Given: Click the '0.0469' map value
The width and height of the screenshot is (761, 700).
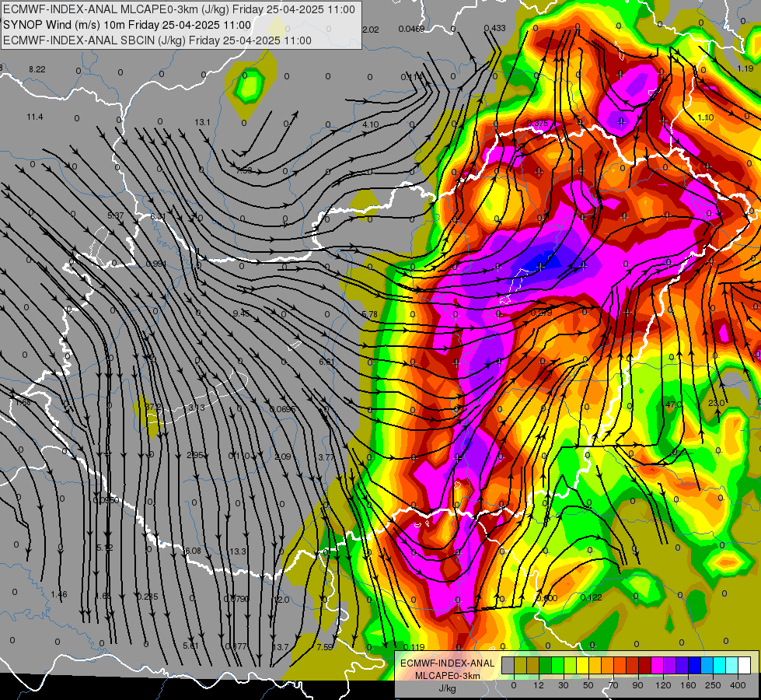Looking at the screenshot, I should pos(411,29).
